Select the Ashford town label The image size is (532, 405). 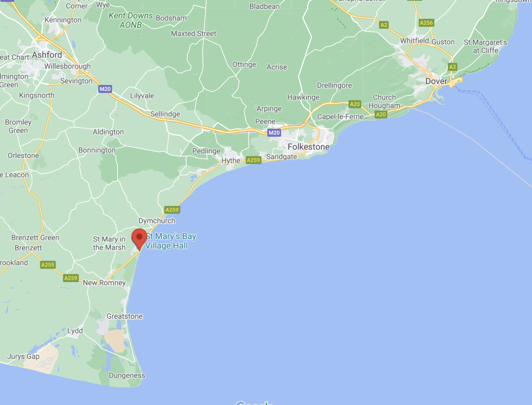pos(47,55)
